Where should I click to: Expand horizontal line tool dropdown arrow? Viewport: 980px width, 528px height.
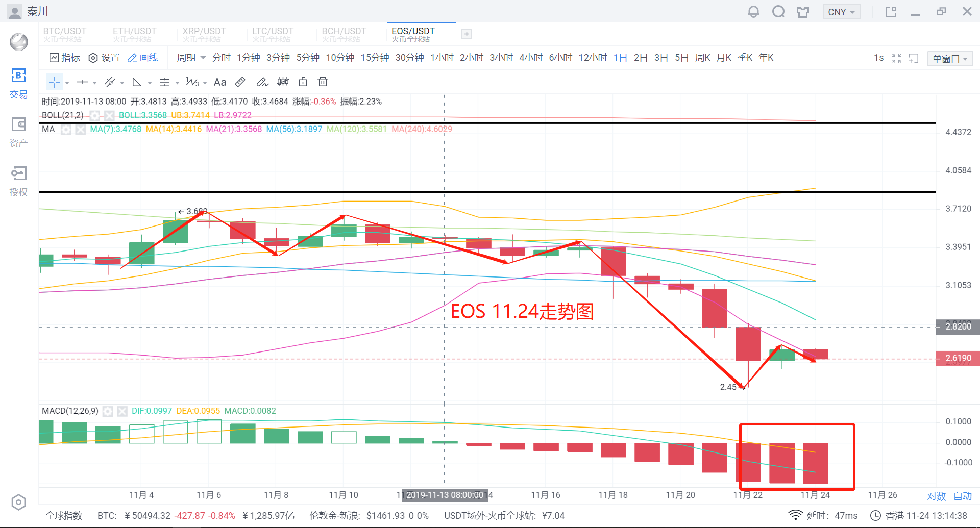[x=94, y=83]
